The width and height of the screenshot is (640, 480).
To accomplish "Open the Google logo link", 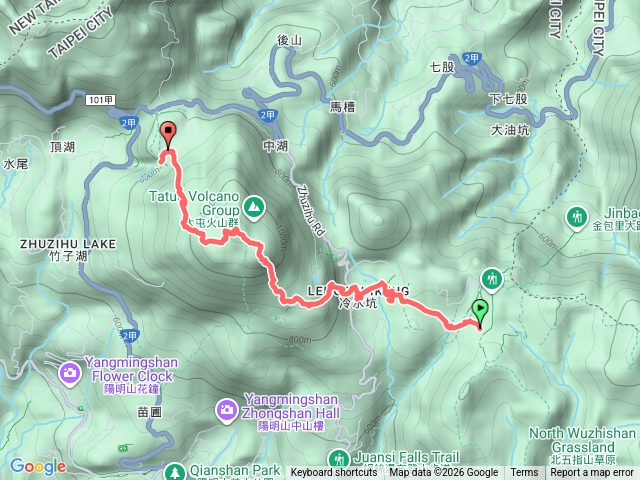I will (38, 467).
